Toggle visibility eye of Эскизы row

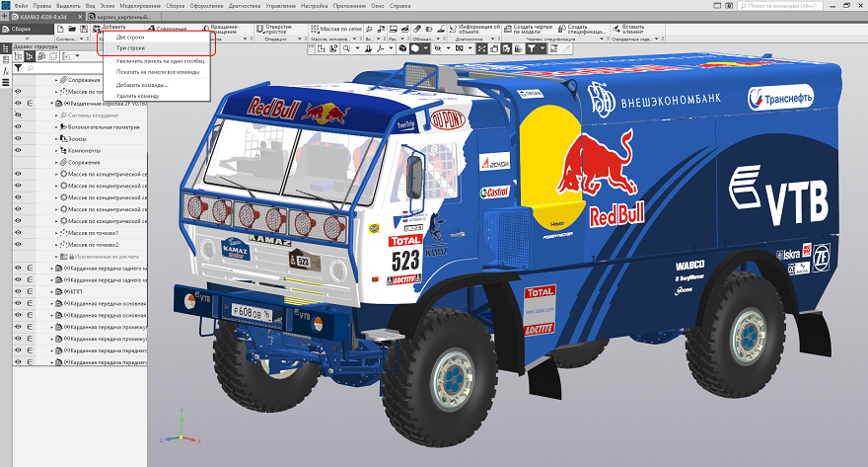tap(19, 138)
